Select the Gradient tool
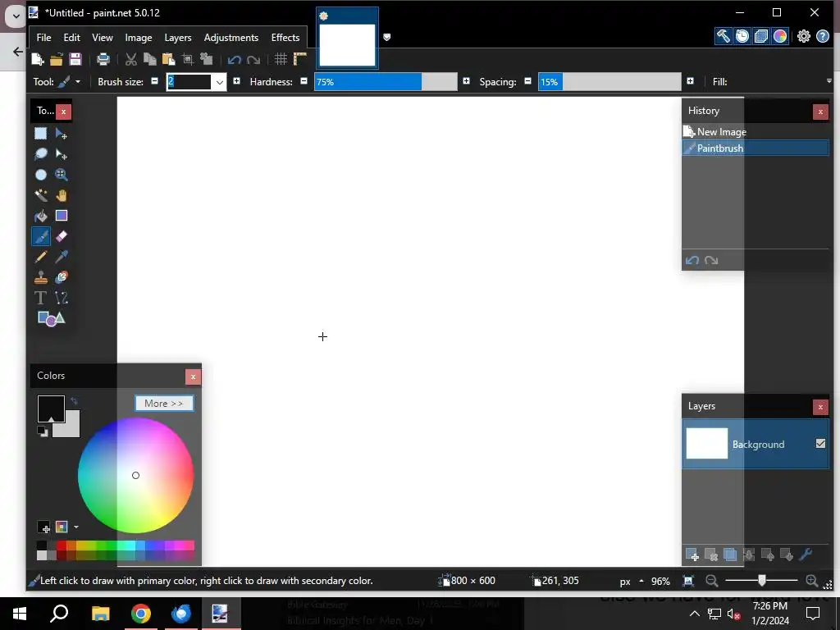The width and height of the screenshot is (840, 630). pos(61,216)
